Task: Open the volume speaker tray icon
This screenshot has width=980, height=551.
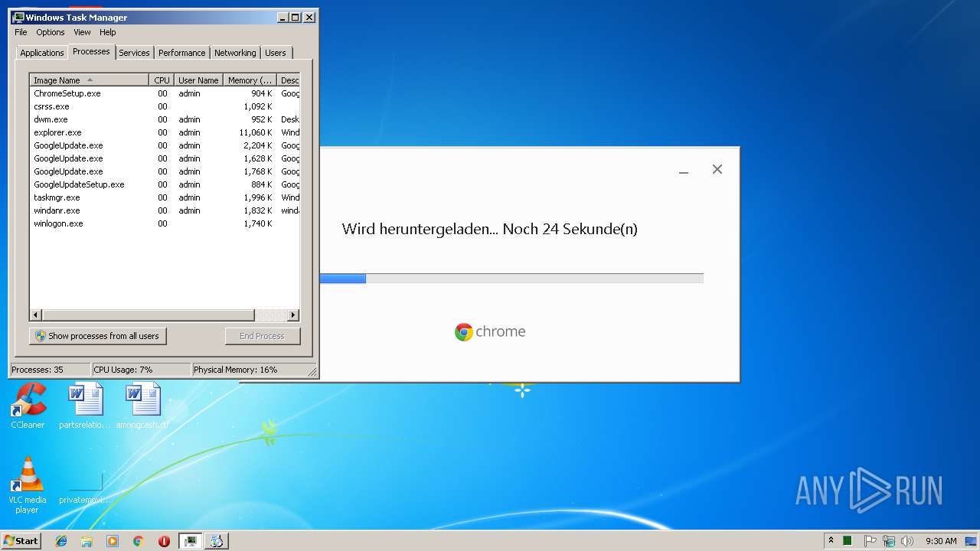Action: click(908, 541)
